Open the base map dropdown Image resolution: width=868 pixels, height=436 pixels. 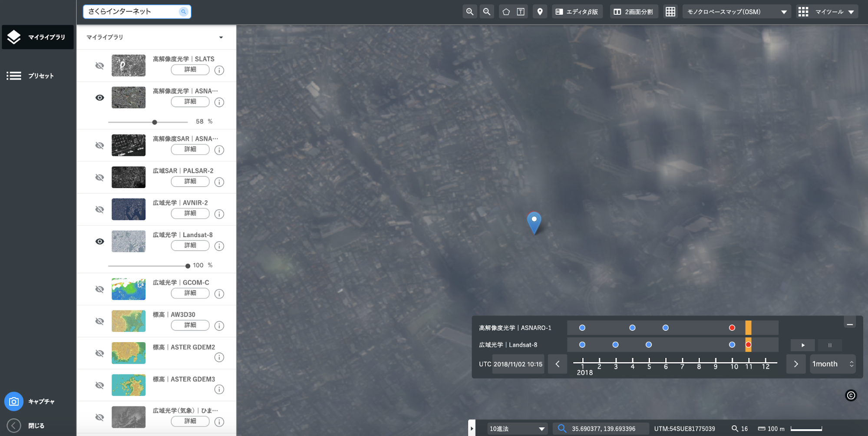click(736, 12)
